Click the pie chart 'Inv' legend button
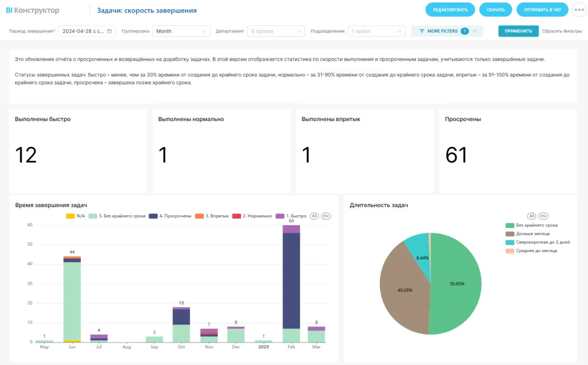 [543, 216]
